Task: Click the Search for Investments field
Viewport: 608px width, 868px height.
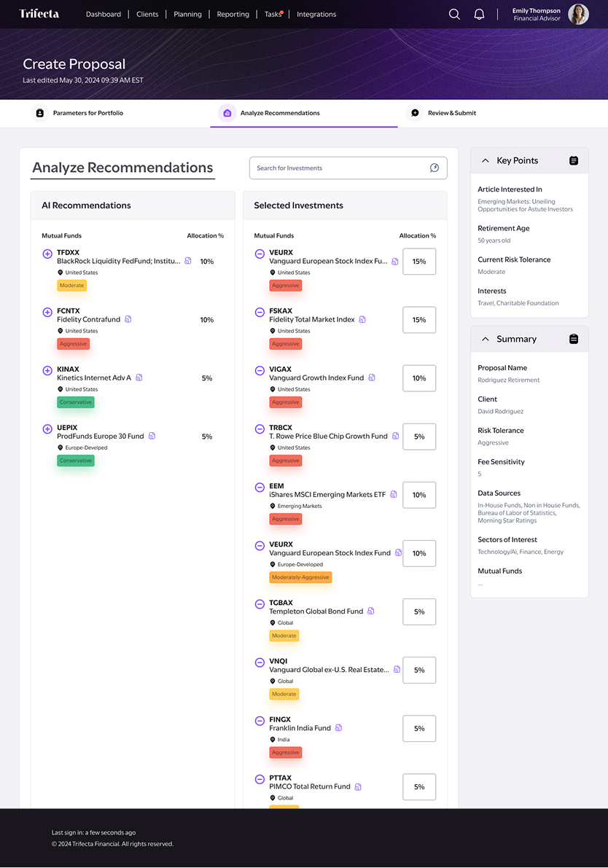Action: click(348, 168)
